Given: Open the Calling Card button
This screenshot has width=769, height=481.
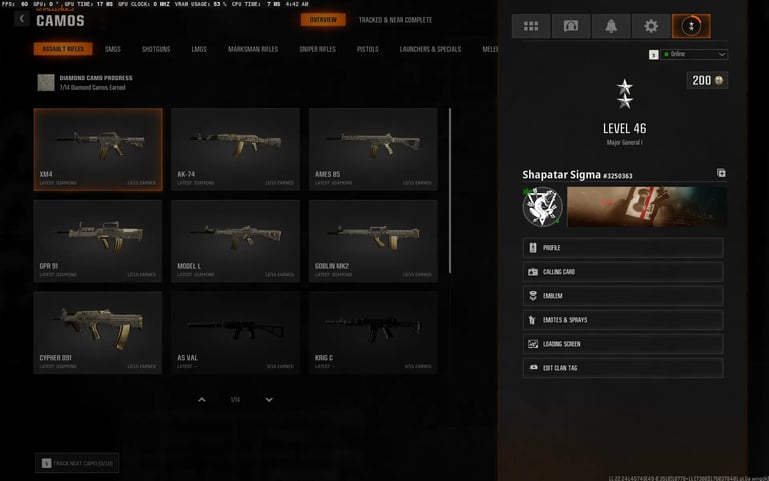Looking at the screenshot, I should coord(623,272).
